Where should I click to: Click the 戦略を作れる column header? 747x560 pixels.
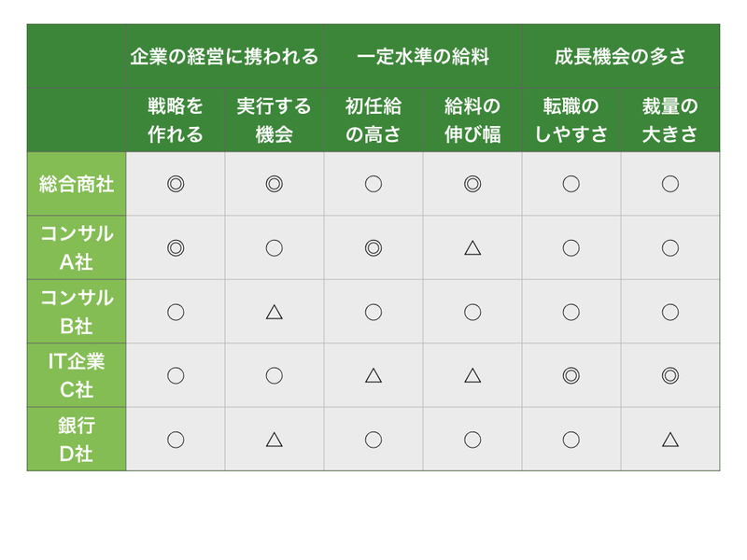tap(176, 120)
